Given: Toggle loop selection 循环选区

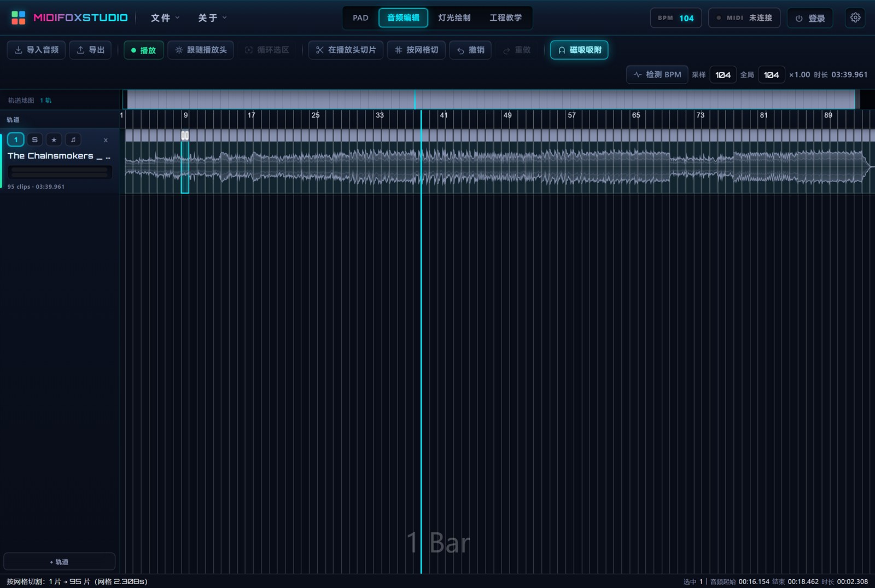Looking at the screenshot, I should click(x=267, y=50).
